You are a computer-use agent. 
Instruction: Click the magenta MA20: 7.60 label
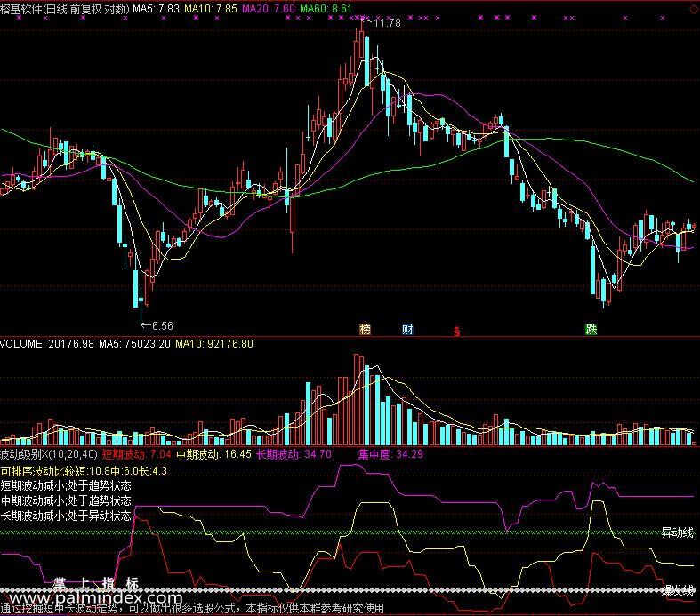pos(269,9)
